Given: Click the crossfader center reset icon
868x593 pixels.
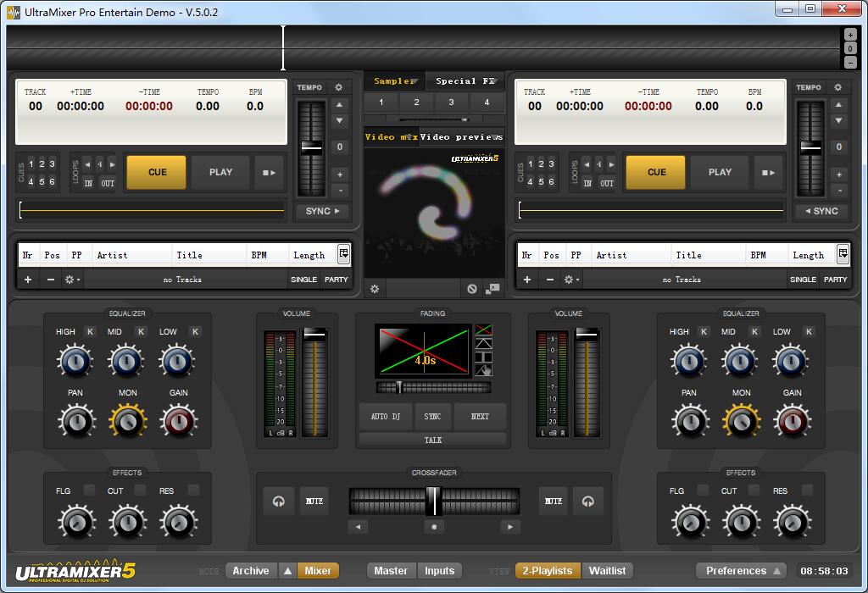Looking at the screenshot, I should point(434,526).
